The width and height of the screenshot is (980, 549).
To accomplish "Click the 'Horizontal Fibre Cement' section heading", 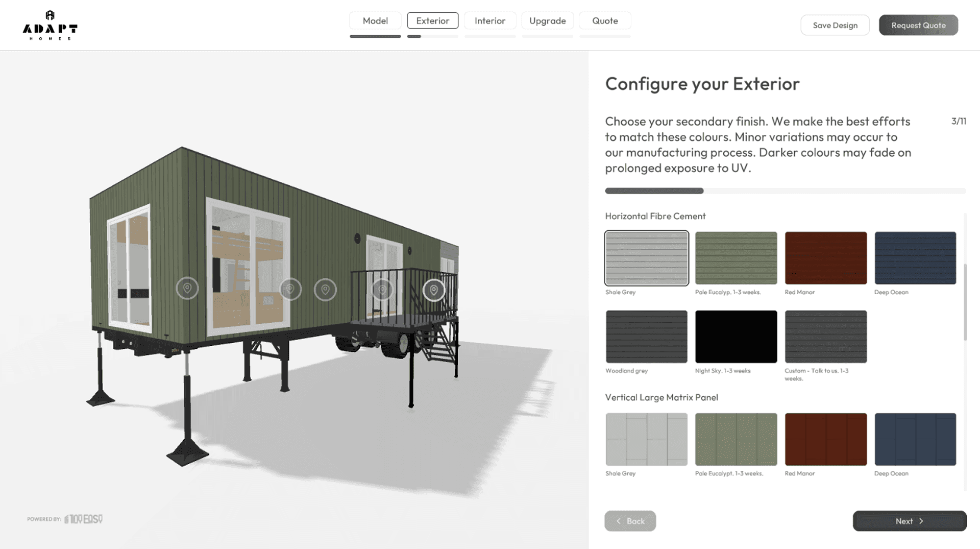I will tap(655, 216).
